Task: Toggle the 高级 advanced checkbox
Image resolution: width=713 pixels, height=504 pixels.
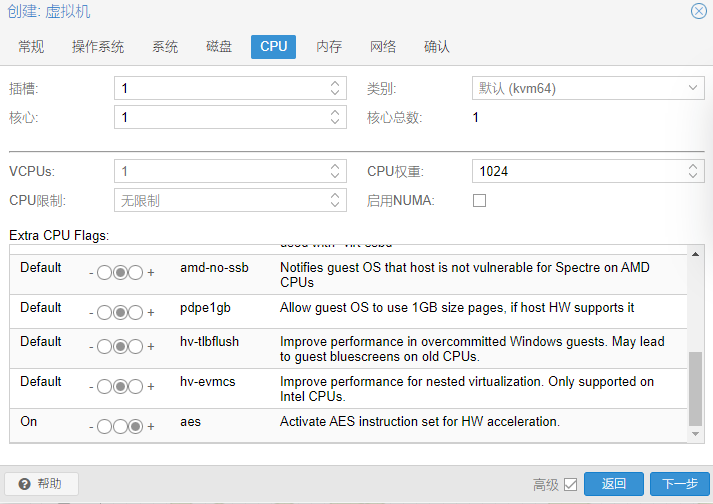Action: 570,485
